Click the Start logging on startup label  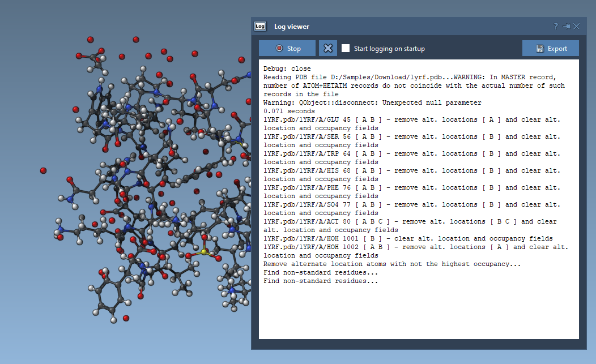389,49
